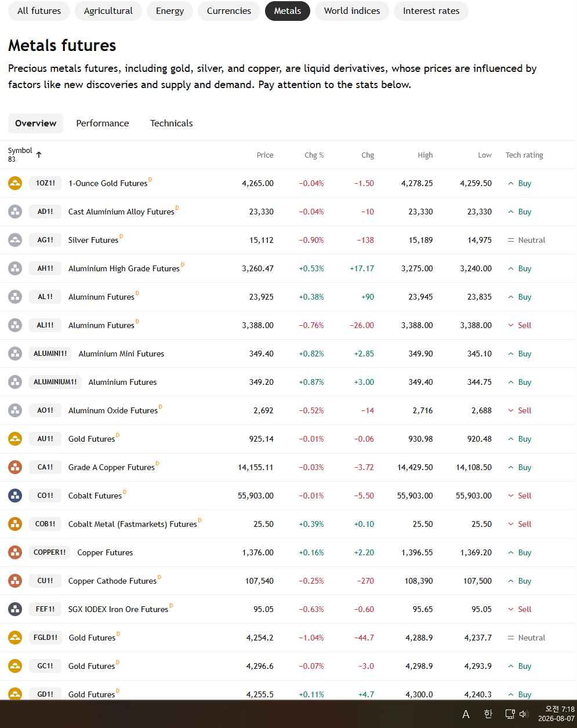Sort table by Tech rating header
The image size is (577, 728).
click(x=524, y=155)
